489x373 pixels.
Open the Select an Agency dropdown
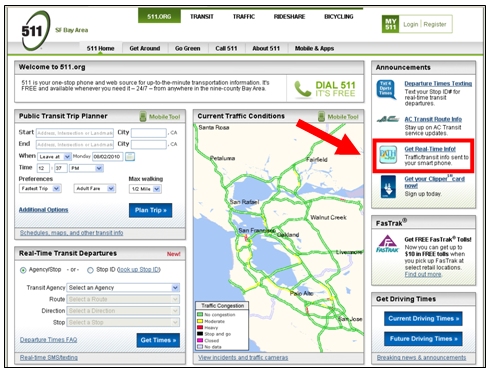123,288
